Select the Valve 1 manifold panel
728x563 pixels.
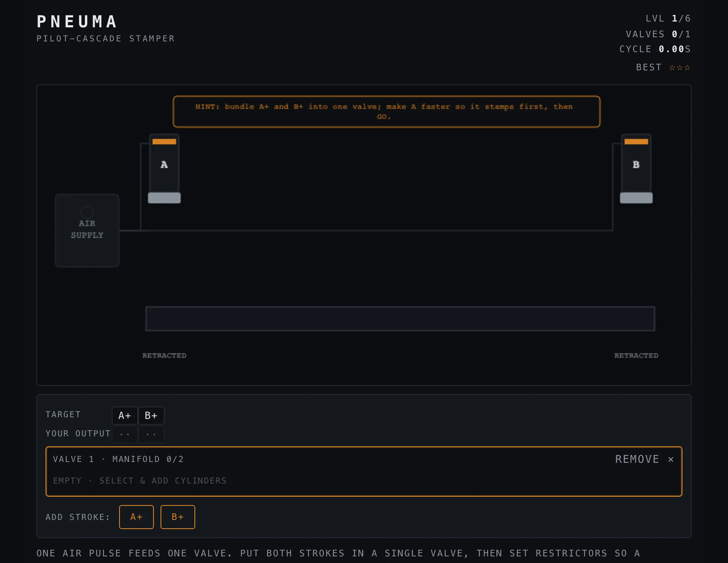(x=364, y=472)
